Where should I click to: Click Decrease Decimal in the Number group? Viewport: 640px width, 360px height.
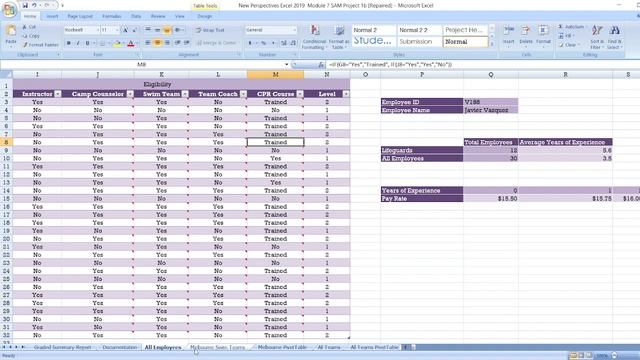pyautogui.click(x=293, y=43)
